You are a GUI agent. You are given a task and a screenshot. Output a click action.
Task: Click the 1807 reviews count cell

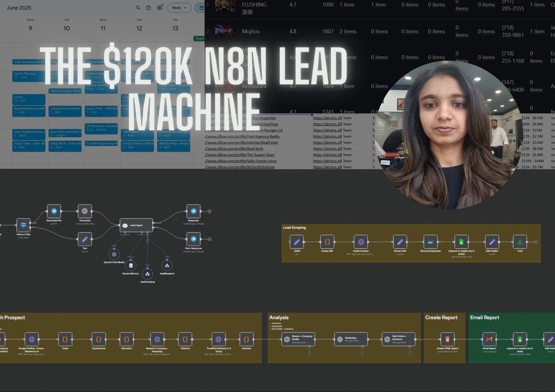tap(328, 31)
